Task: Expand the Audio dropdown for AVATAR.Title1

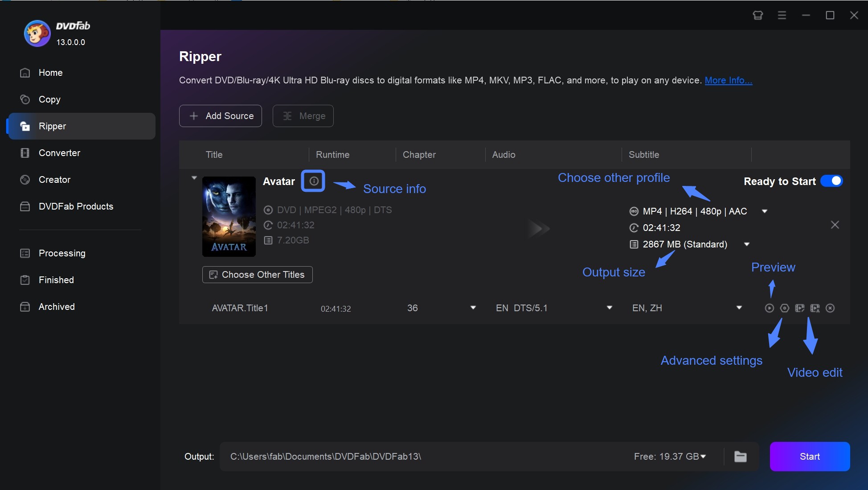Action: point(608,308)
